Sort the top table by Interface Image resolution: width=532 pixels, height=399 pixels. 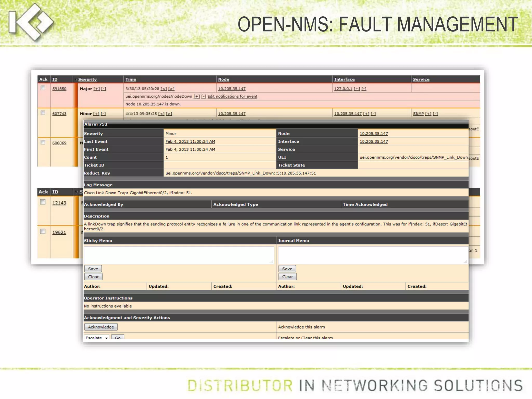[x=344, y=79]
